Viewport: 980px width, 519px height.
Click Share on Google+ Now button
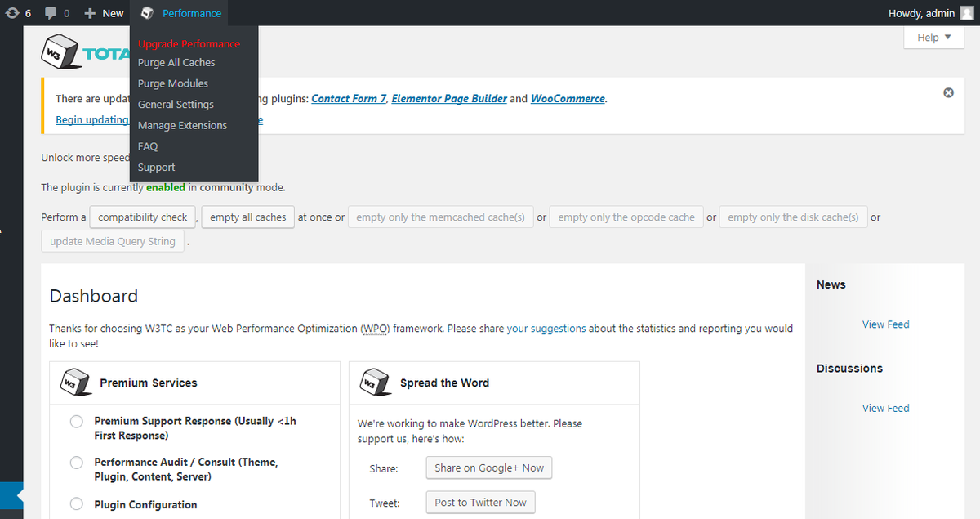[x=489, y=468]
